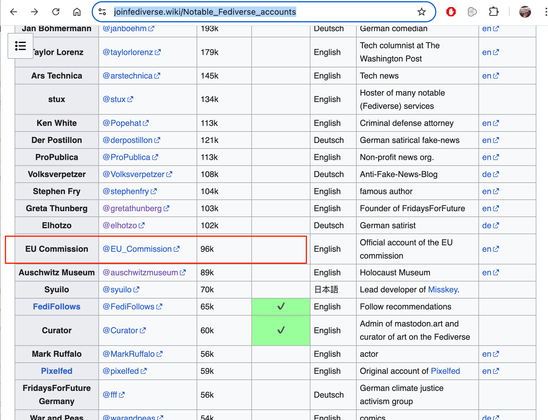Click the green checkmark cell for FediFollows

(x=281, y=307)
